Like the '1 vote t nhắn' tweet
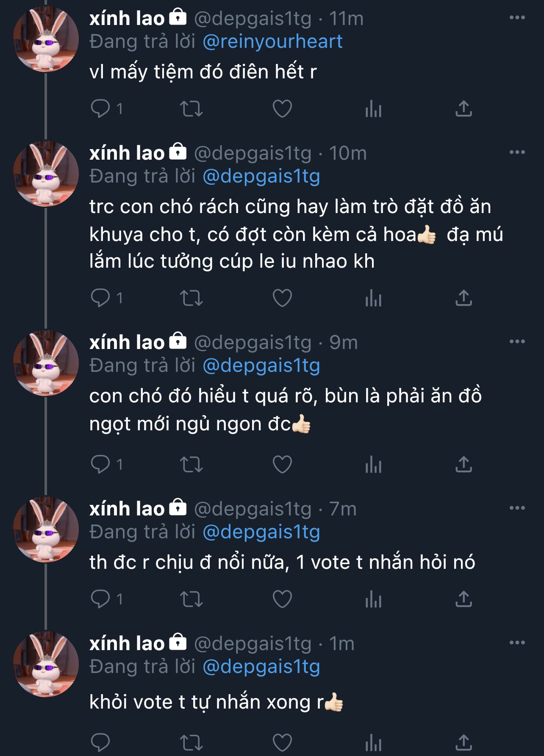This screenshot has width=544, height=756. click(x=282, y=599)
